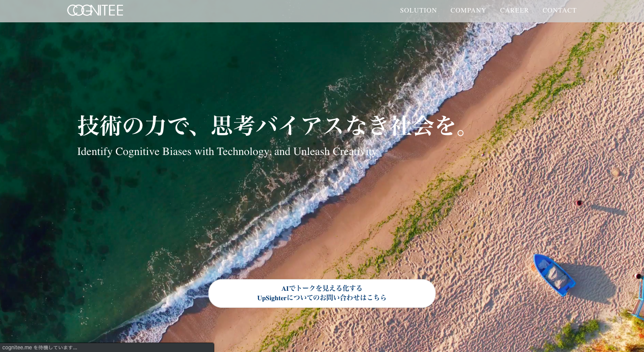The height and width of the screenshot is (352, 644).
Task: Open the SOLUTION menu item
Action: coord(418,10)
